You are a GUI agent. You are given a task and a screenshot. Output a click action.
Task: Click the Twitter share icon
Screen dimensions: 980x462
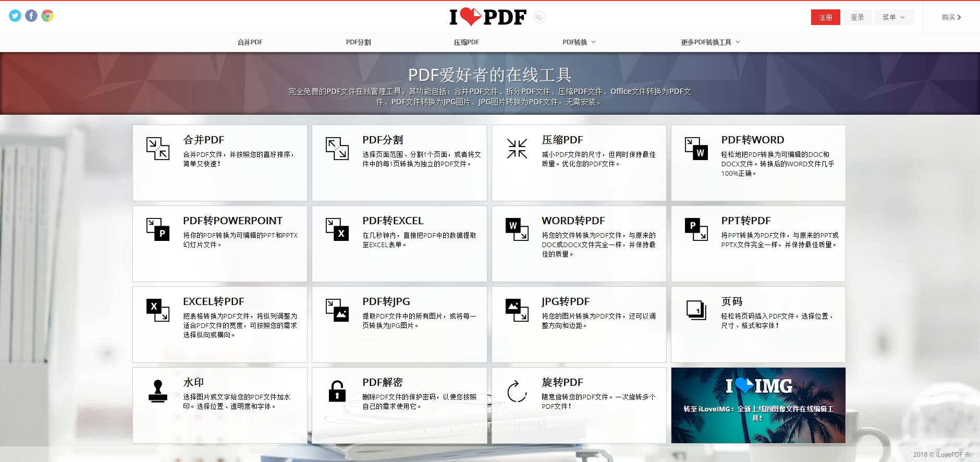click(x=15, y=16)
